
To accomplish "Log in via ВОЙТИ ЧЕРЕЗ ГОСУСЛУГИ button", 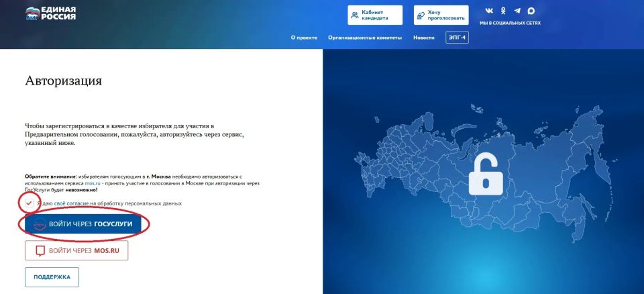I will (83, 224).
